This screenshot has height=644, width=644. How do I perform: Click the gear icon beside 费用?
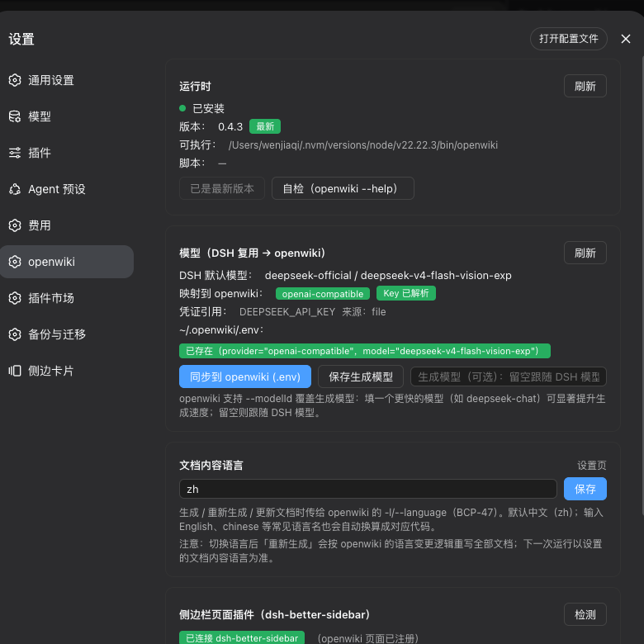(x=15, y=225)
